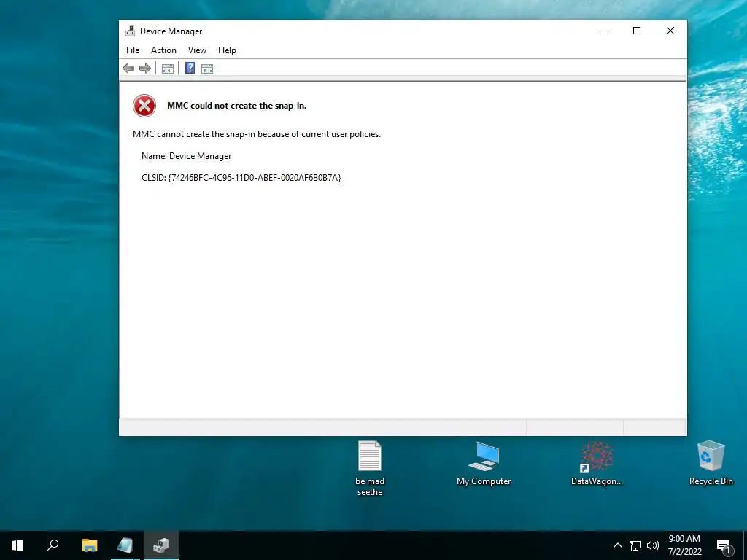Open the View menu
Viewport: 747px width, 560px height.
pos(197,50)
